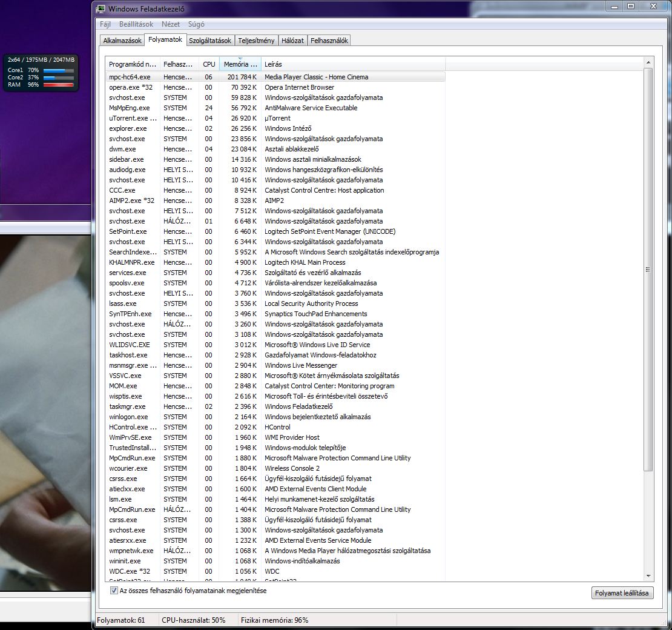Select the SearchIndexer process row

tap(275, 252)
